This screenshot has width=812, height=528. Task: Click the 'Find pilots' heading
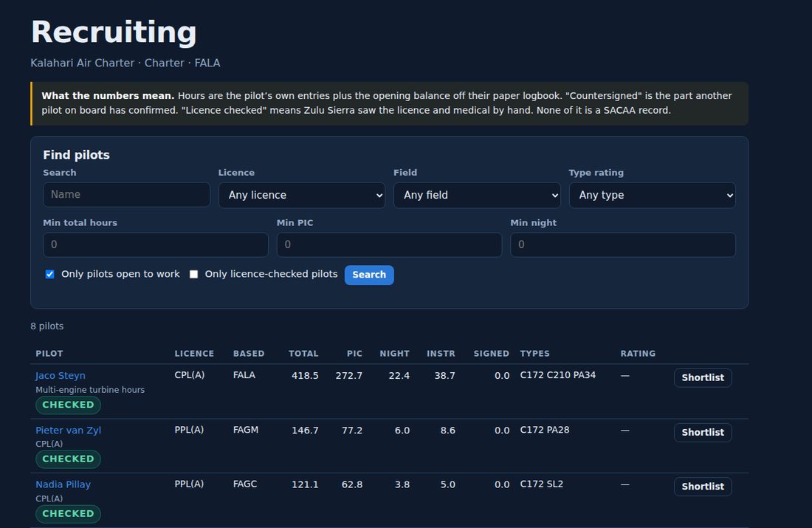point(76,155)
